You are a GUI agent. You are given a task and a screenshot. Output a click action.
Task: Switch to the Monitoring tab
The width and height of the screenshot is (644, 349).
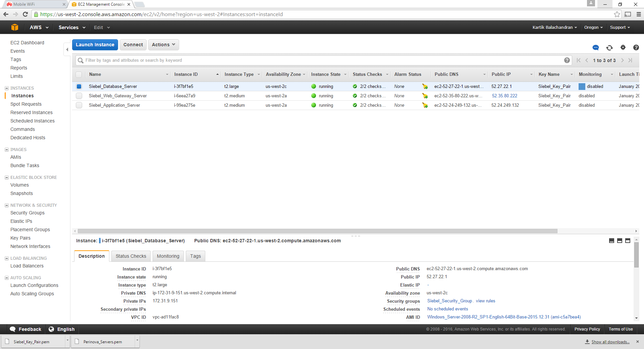[168, 256]
